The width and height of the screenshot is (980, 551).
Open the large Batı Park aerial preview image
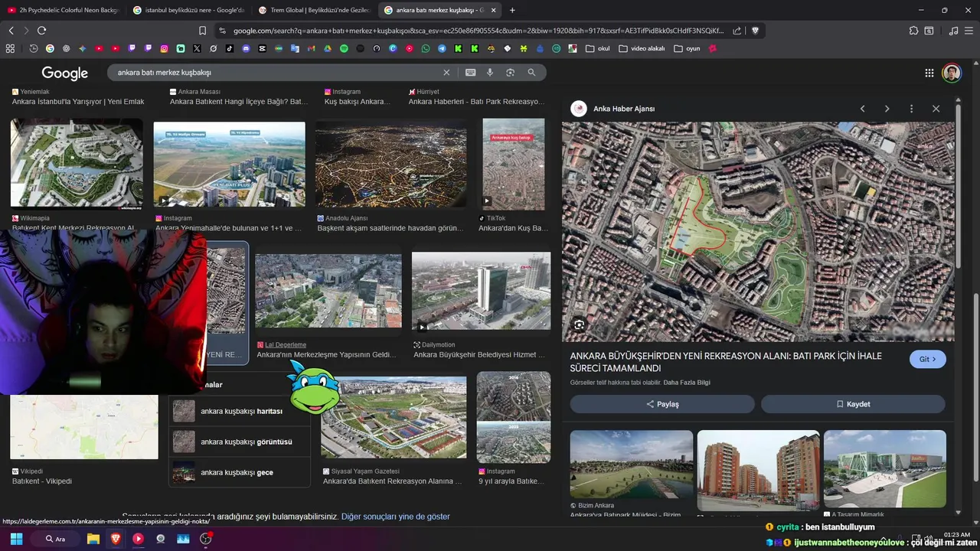(758, 232)
